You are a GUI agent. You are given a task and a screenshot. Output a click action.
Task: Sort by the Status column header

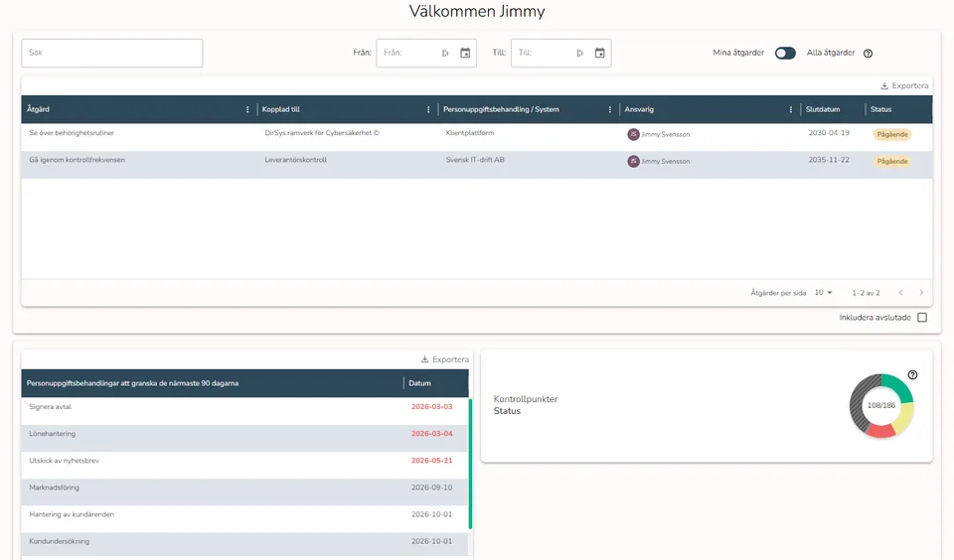point(880,109)
